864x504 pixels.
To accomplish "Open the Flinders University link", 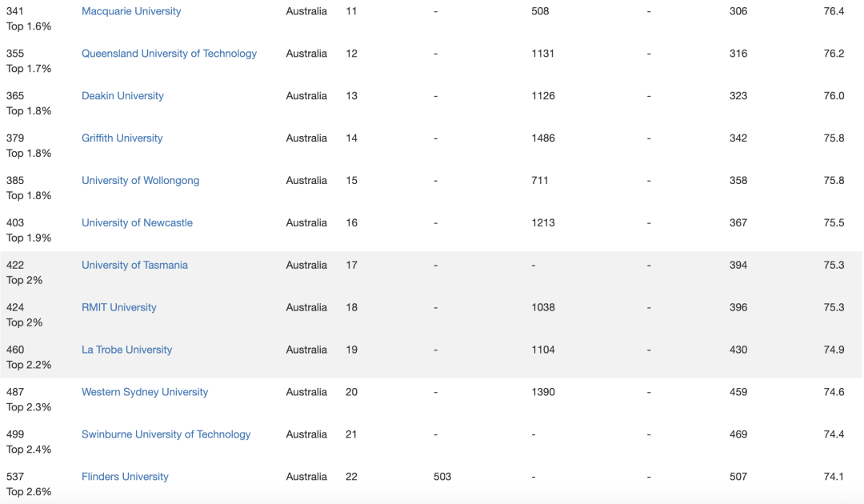I will tap(125, 477).
